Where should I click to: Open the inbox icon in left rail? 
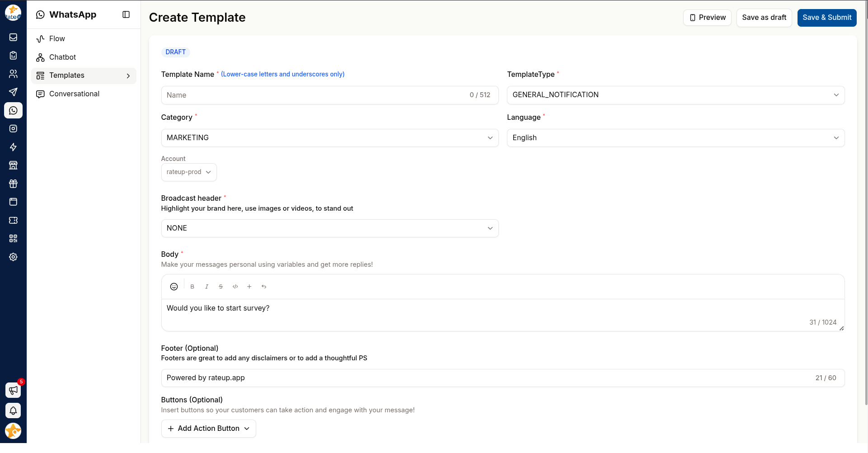(x=13, y=37)
